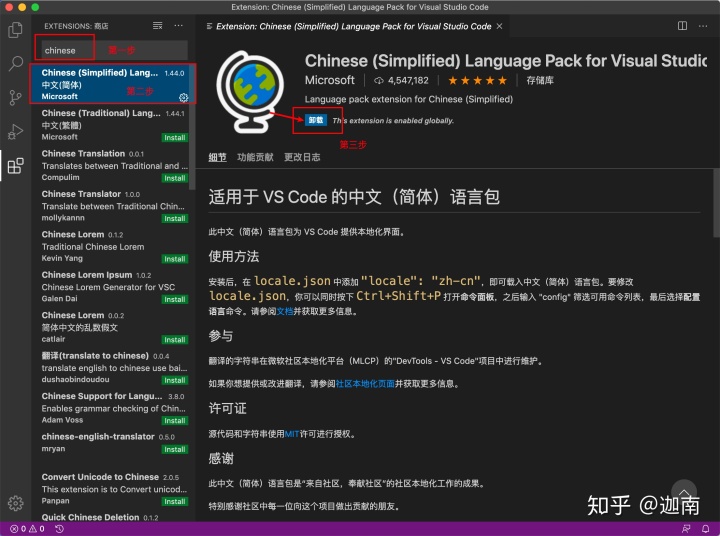Switch to the 更改日志 changelog tab
Screen dimensions: 720x536
point(302,157)
